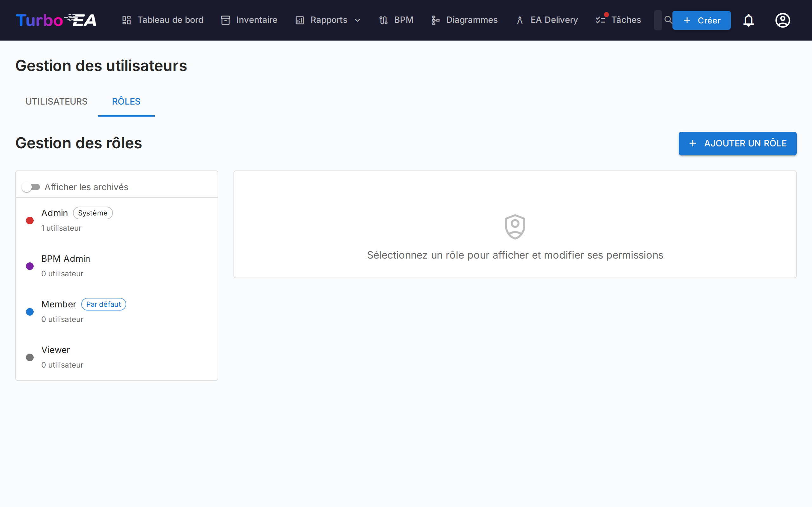Viewport: 812px width, 507px height.
Task: Open the BPM section icon
Action: (x=383, y=20)
